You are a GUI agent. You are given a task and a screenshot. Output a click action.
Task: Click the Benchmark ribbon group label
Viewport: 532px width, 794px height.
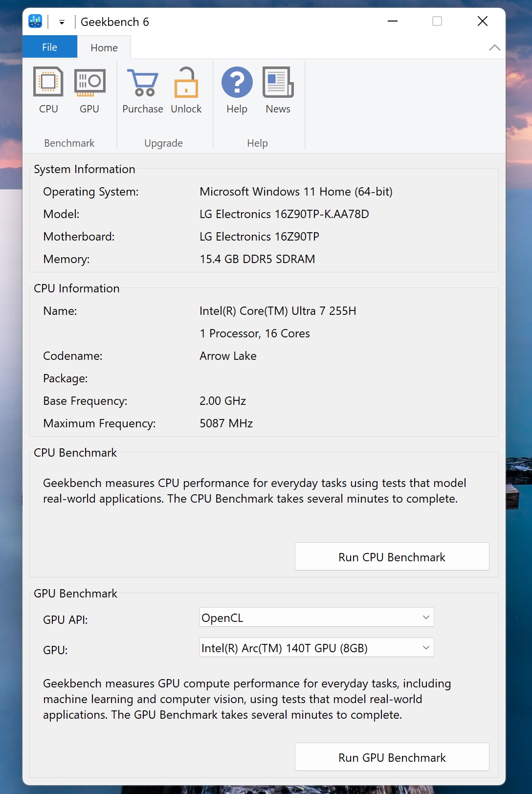(x=69, y=143)
